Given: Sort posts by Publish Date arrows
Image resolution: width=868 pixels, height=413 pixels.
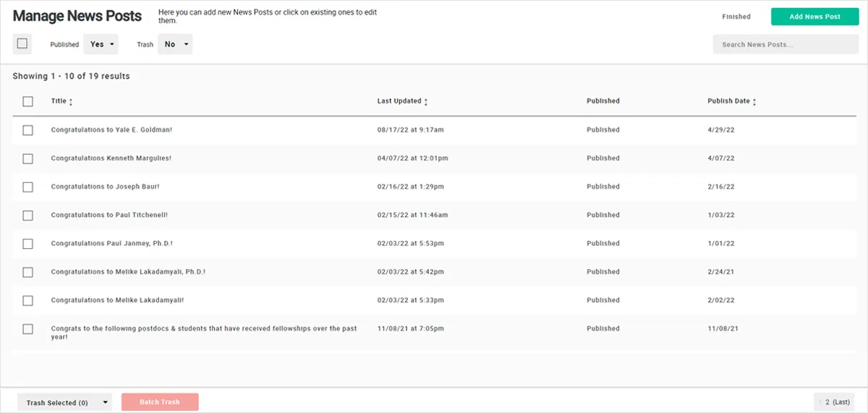Looking at the screenshot, I should [x=754, y=102].
